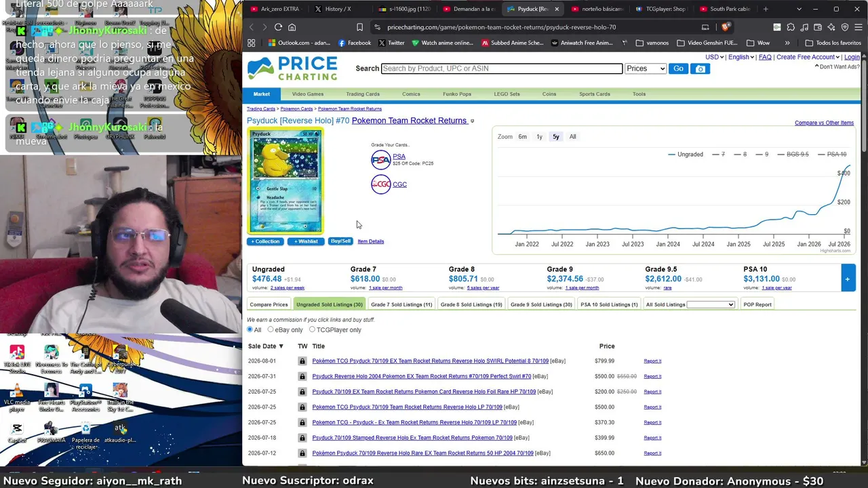This screenshot has height=488, width=868.
Task: Click the browser address bar URL
Action: point(501,27)
